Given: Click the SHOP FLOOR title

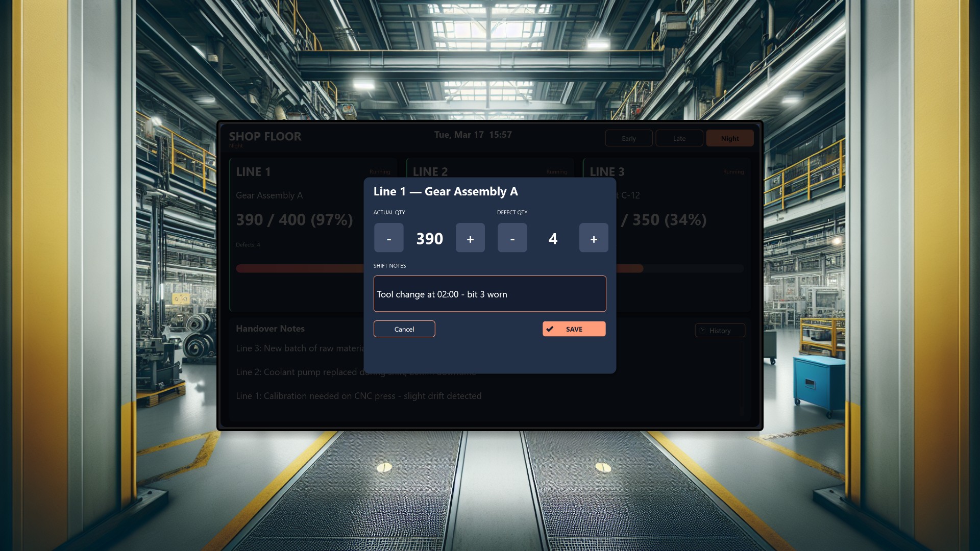Looking at the screenshot, I should (265, 136).
